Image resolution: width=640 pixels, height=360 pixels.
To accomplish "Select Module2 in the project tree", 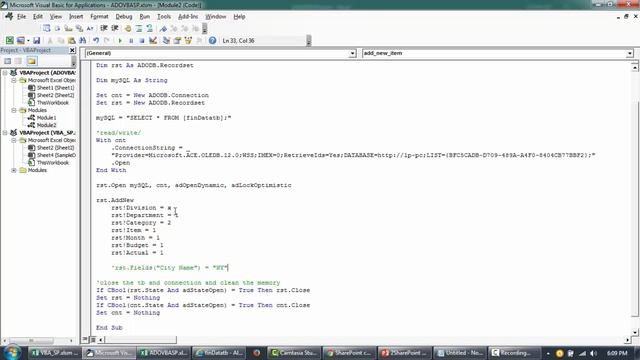I will coord(46,125).
